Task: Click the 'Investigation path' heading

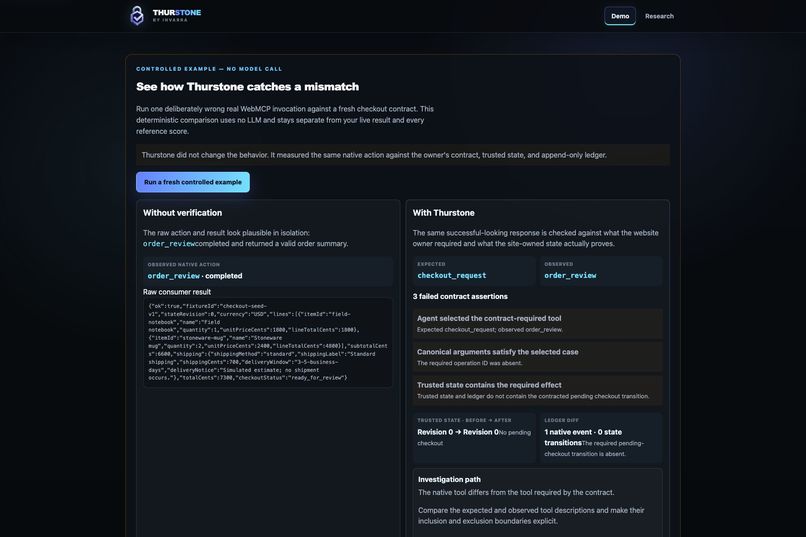Action: [449, 479]
